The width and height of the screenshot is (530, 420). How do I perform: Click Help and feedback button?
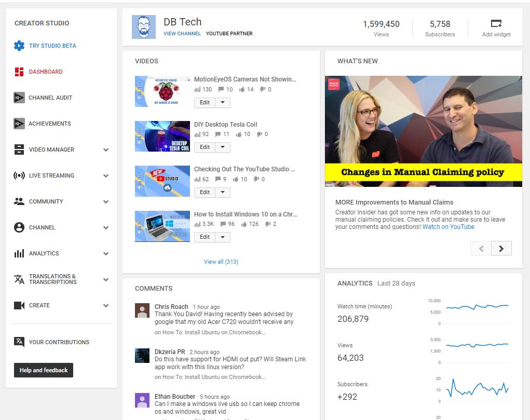pos(44,370)
